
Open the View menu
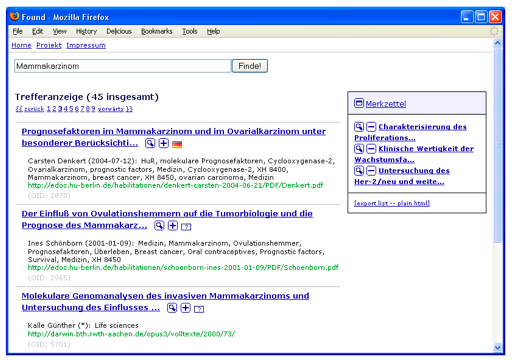coord(60,31)
